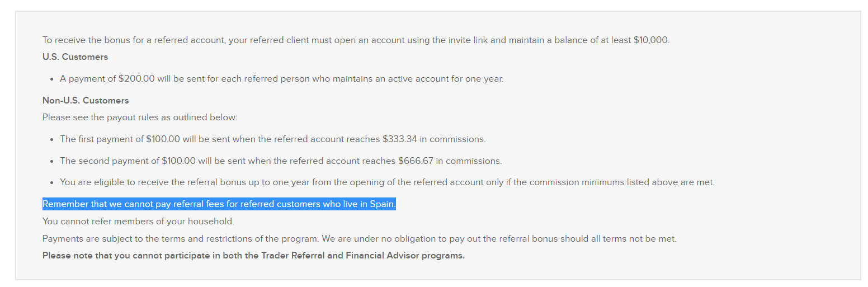
Task: Click the 'You are eligible' bullet line
Action: click(x=387, y=182)
